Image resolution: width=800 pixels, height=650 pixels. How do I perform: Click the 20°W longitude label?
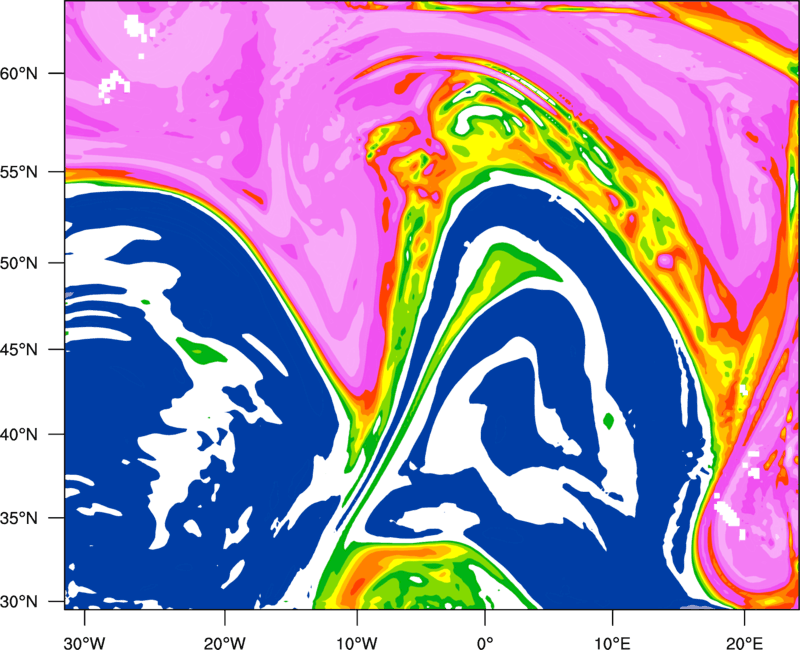(x=225, y=643)
